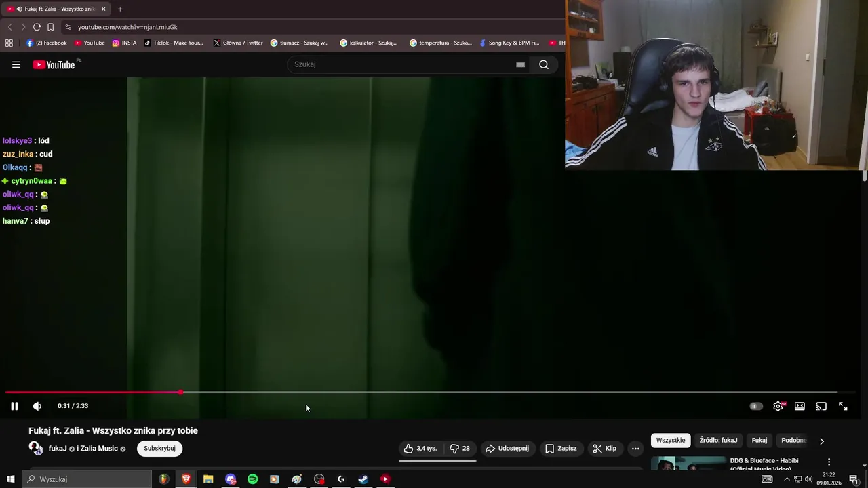Open Steam from the taskbar
Image resolution: width=868 pixels, height=488 pixels.
pyautogui.click(x=363, y=479)
